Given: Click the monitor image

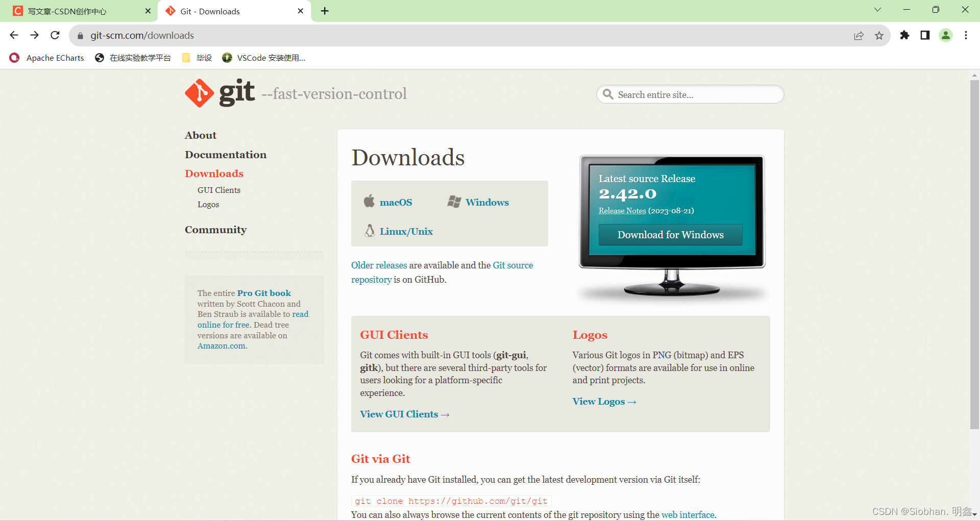Looking at the screenshot, I should 672,226.
